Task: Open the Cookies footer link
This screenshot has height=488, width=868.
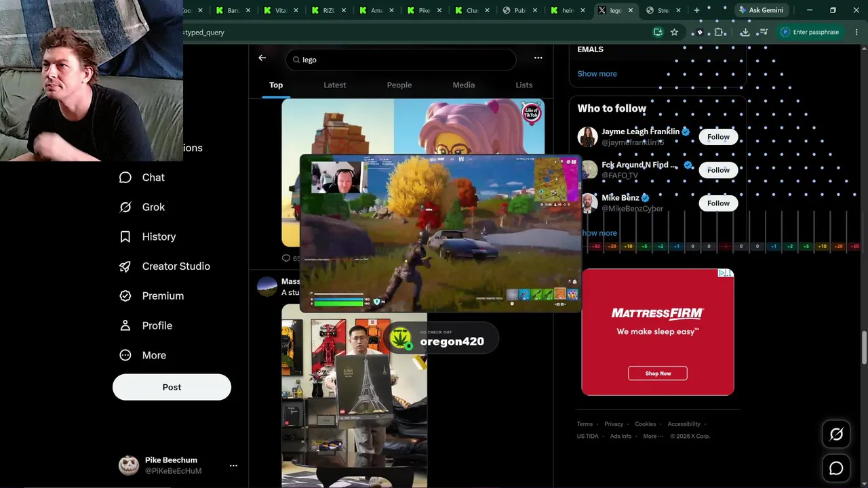Action: [x=646, y=424]
